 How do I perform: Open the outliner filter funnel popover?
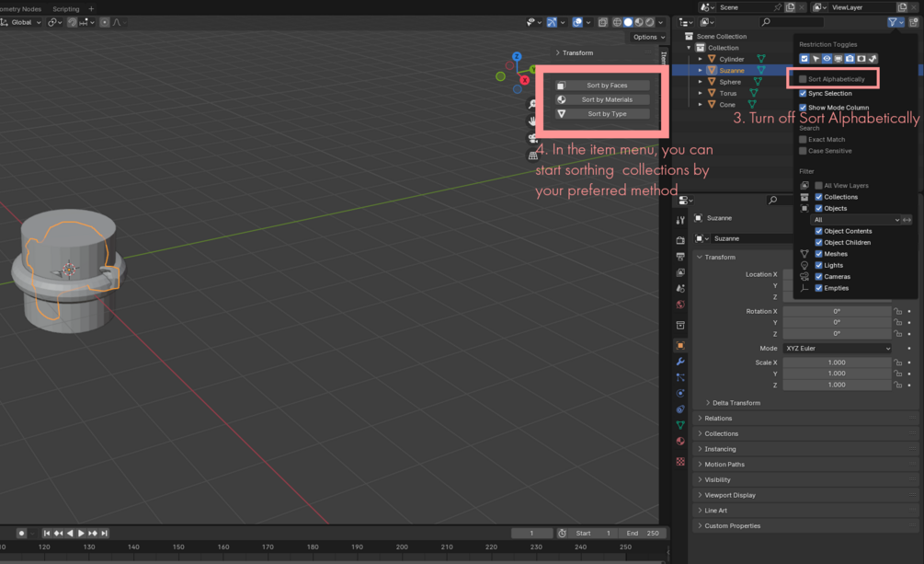pos(893,22)
